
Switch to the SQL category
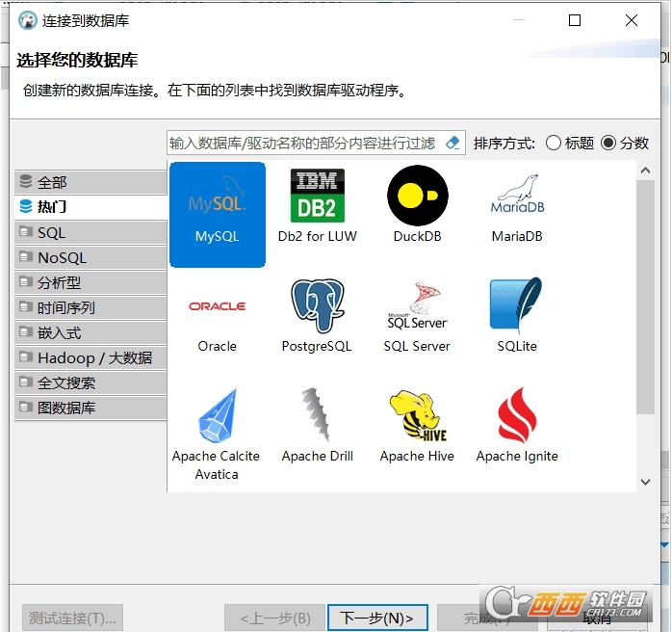[90, 232]
